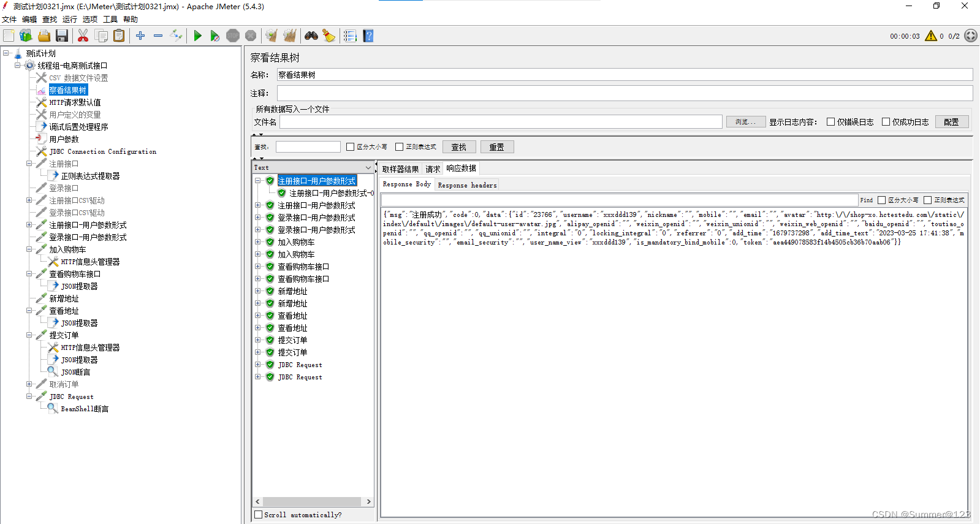Screen dimensions: 980x524
Task: Click the warning triangle log icon
Action: click(x=931, y=36)
